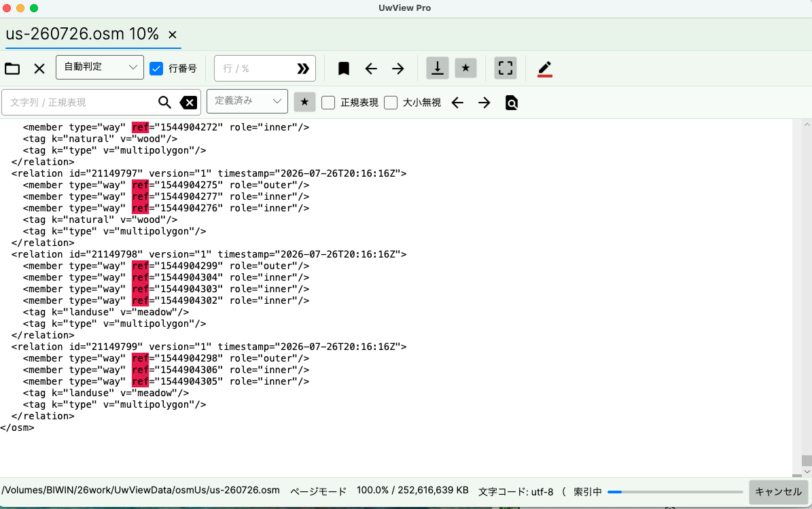The width and height of the screenshot is (812, 509).
Task: Click member line with ref 1544904275
Action: (166, 185)
